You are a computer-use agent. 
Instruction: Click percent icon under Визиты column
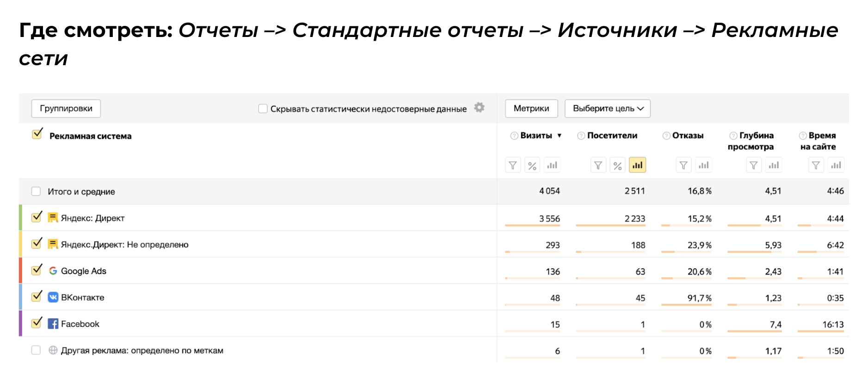click(x=532, y=165)
